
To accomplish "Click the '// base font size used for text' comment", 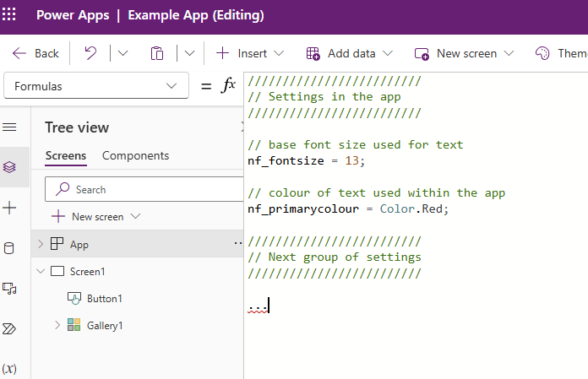I will tap(356, 145).
